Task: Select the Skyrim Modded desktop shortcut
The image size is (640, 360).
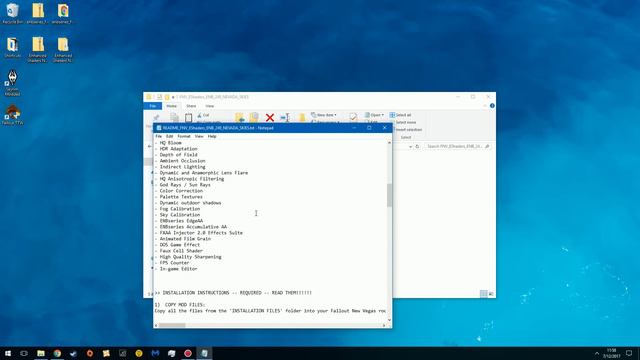Action: tap(12, 83)
